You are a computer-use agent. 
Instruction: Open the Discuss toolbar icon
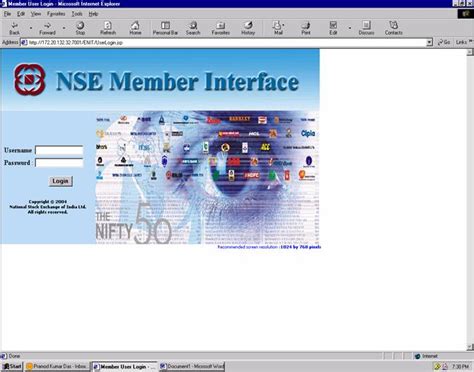tap(366, 28)
